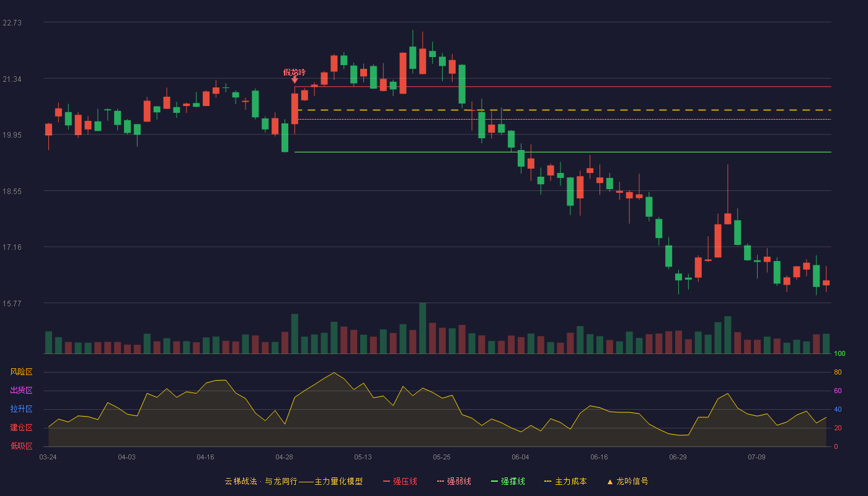
Task: Click the green 强撑线 horizontal support line
Action: pyautogui.click(x=562, y=152)
